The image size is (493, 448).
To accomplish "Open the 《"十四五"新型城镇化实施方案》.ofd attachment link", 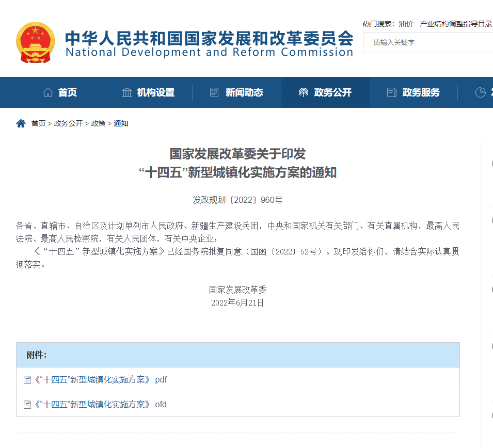I will click(101, 405).
